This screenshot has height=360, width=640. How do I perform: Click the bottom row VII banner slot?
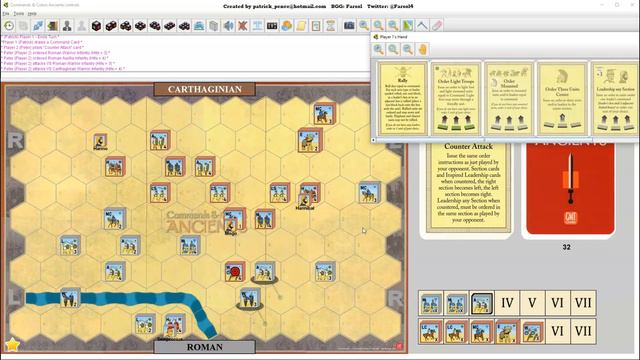tap(583, 331)
